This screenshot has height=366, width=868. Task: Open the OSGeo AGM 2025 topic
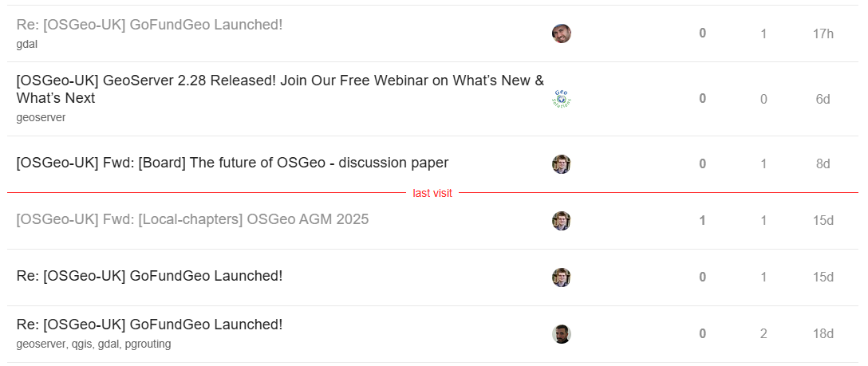(192, 219)
